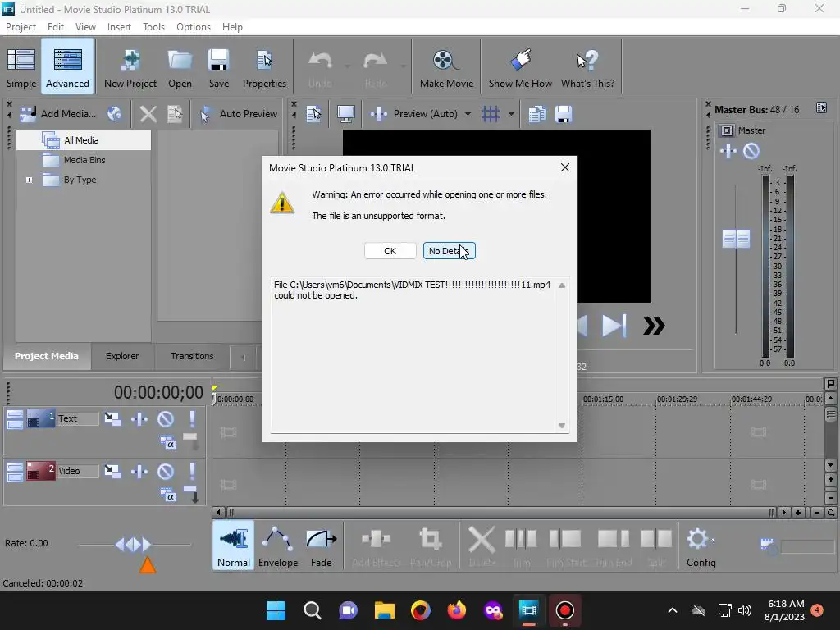
Task: Select the Envelope edit tool
Action: pos(277,547)
